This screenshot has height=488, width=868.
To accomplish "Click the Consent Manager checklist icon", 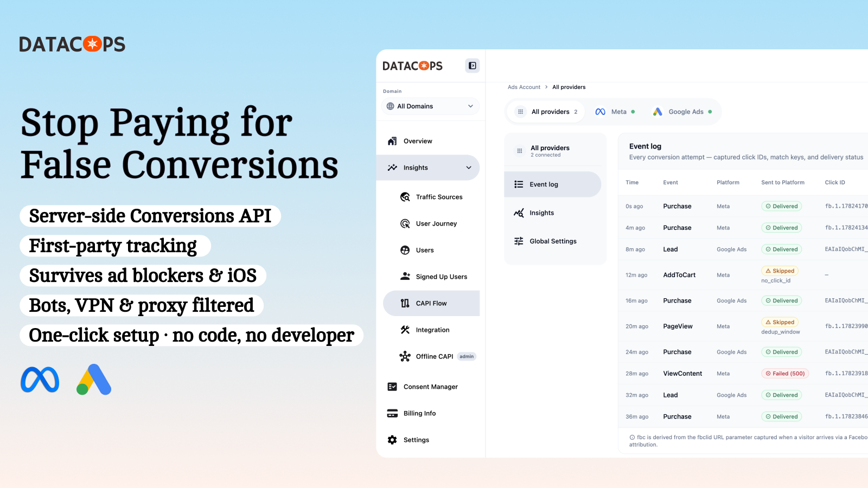I will point(392,387).
